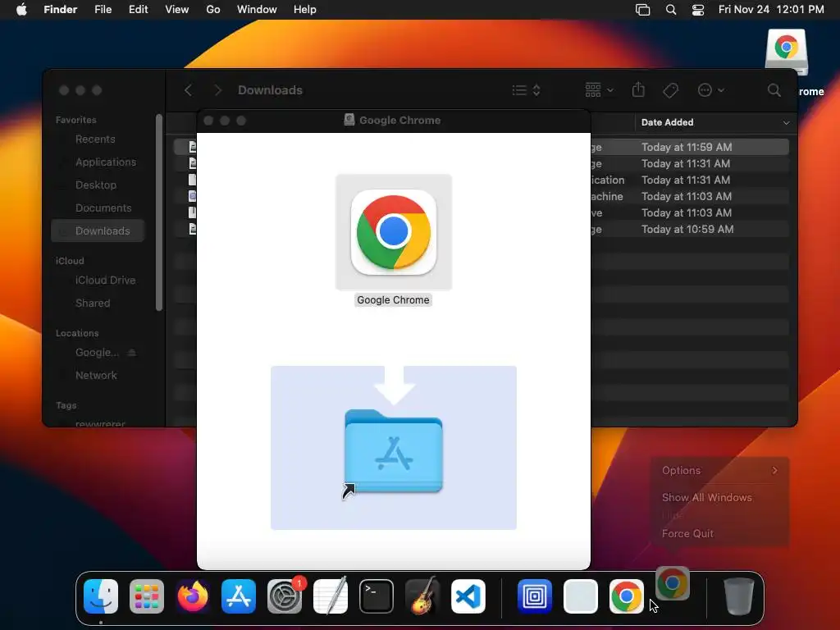Open Finder from the Dock
The width and height of the screenshot is (840, 630).
(x=101, y=596)
